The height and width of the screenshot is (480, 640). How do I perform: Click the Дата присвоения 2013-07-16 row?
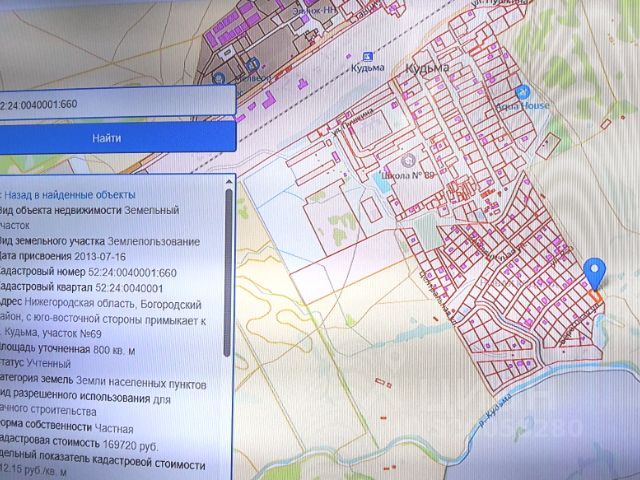[63, 256]
